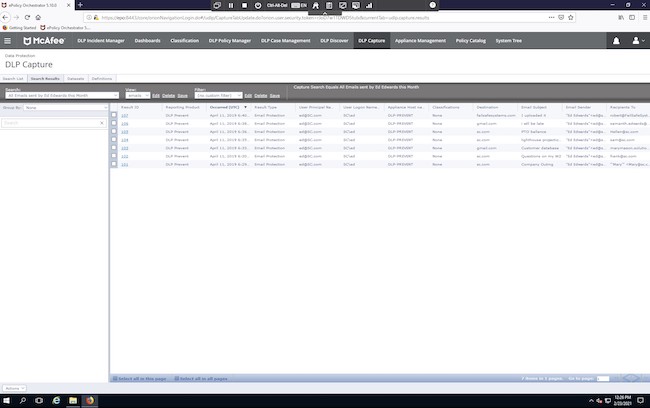Pause the remote session recording
This screenshot has width=650, height=408.
coord(231,5)
